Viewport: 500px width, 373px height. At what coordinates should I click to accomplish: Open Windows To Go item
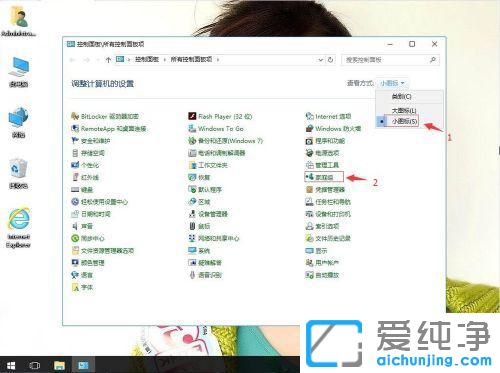click(x=216, y=129)
